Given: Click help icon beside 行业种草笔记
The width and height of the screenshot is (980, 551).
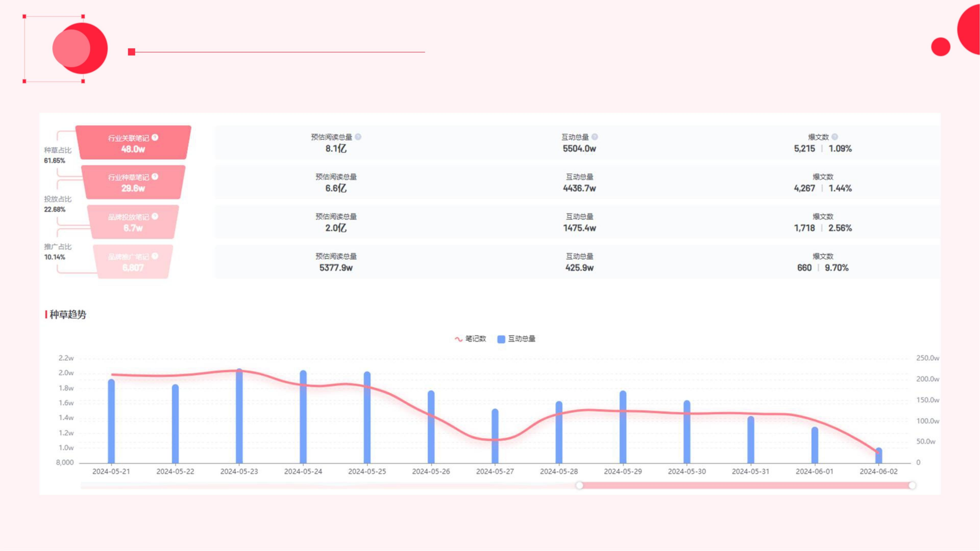Looking at the screenshot, I should (155, 177).
